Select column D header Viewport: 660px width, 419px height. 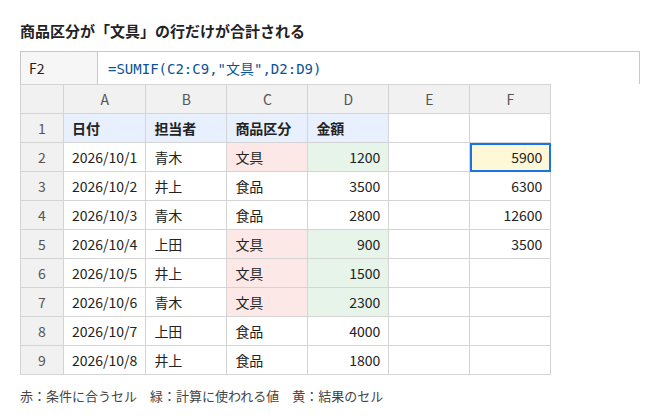[x=348, y=100]
